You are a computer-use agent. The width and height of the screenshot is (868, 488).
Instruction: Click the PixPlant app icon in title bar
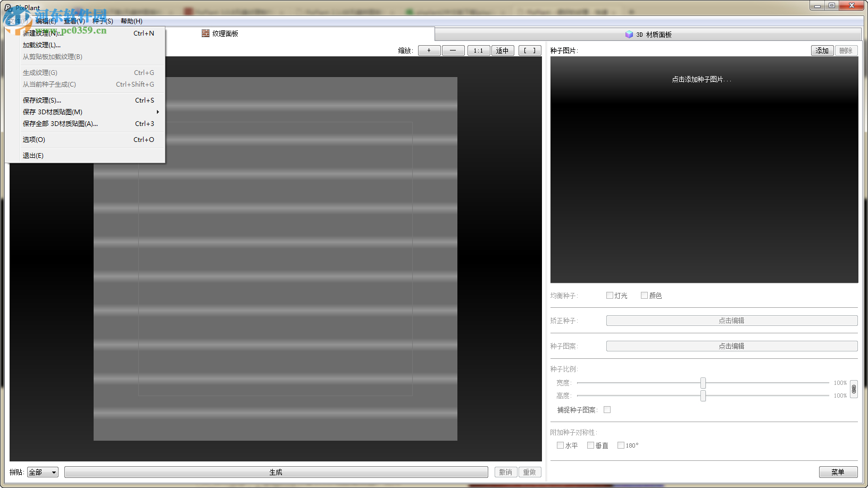tap(8, 7)
